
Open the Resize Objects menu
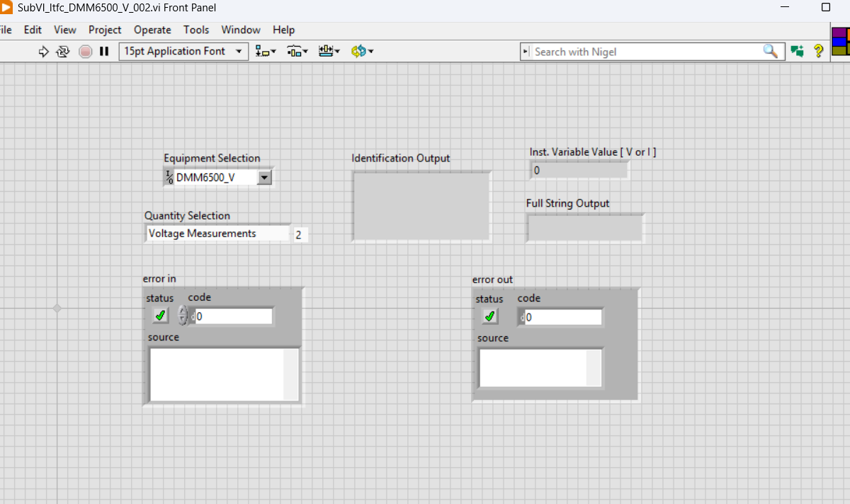pos(329,51)
